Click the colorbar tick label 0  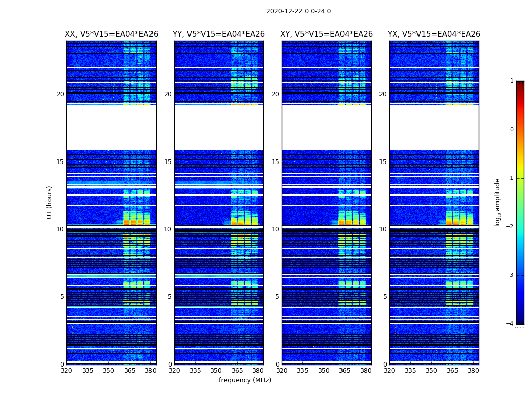(x=511, y=130)
